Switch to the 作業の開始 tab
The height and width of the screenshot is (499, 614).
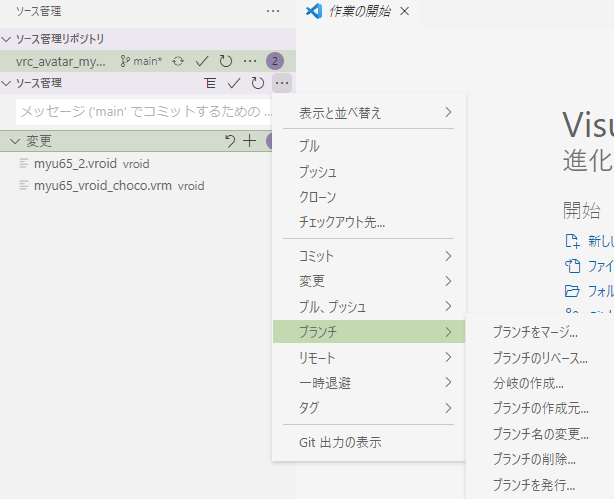pyautogui.click(x=358, y=11)
